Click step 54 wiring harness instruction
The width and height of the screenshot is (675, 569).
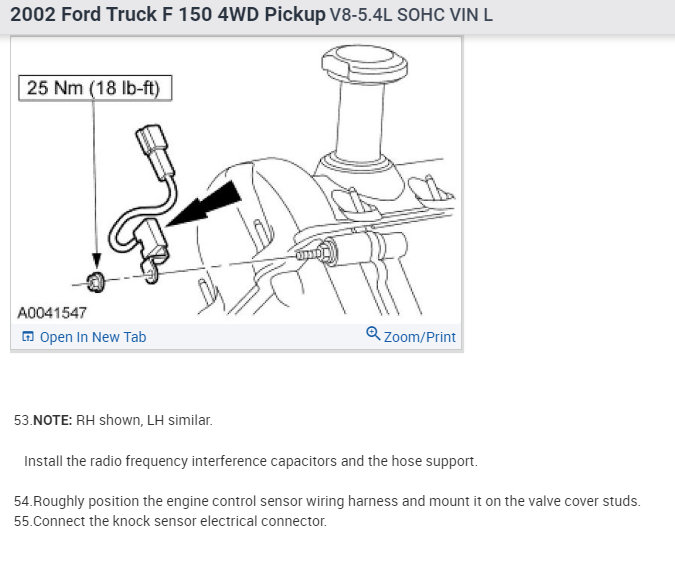point(327,501)
